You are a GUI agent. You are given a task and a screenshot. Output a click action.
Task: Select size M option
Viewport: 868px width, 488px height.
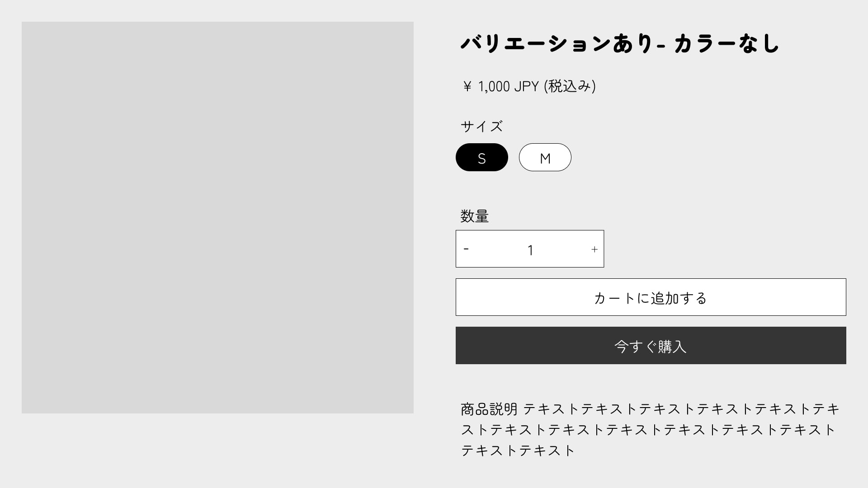[545, 158]
